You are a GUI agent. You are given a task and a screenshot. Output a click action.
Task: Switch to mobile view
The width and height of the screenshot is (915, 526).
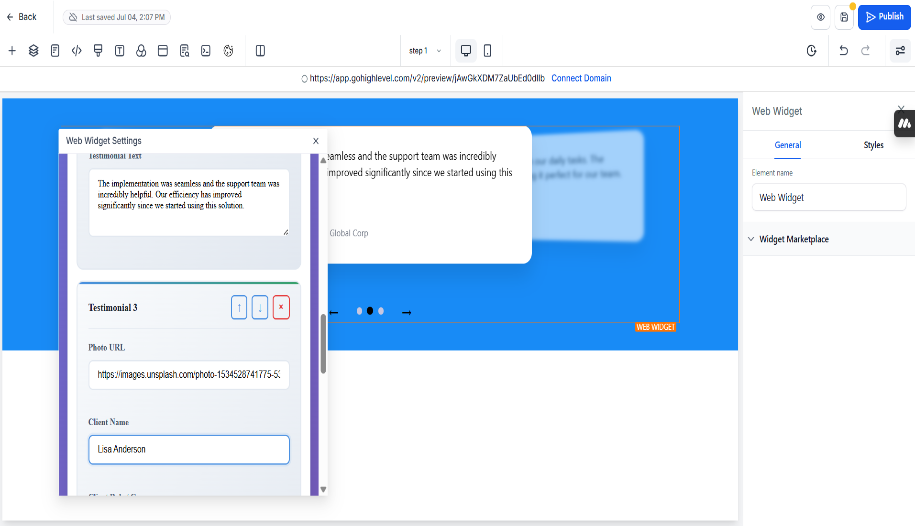pos(487,51)
